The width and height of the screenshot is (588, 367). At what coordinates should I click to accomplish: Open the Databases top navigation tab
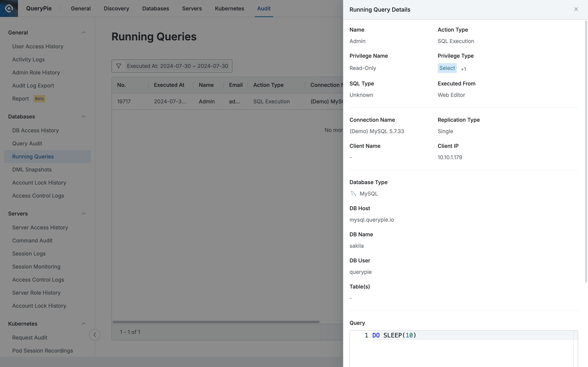coord(156,8)
